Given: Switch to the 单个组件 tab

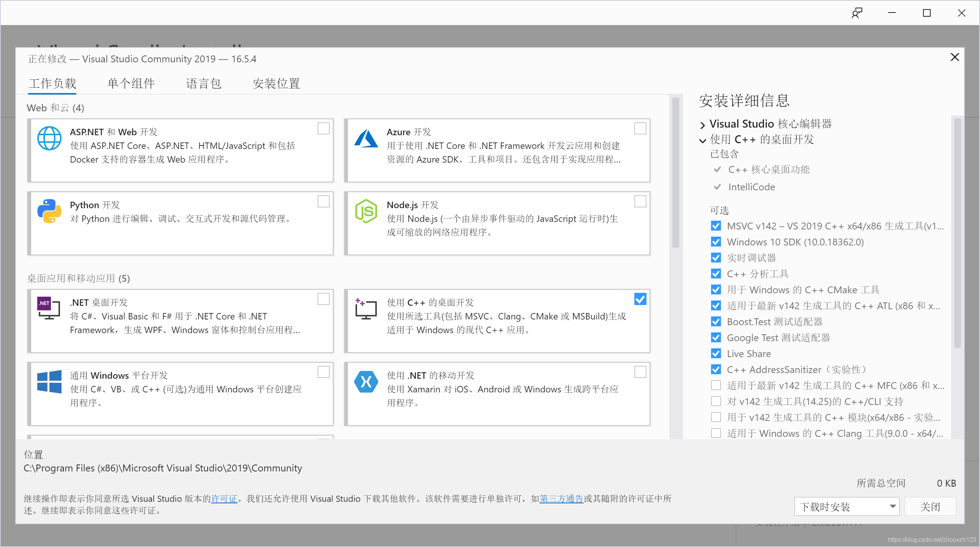Looking at the screenshot, I should point(131,83).
